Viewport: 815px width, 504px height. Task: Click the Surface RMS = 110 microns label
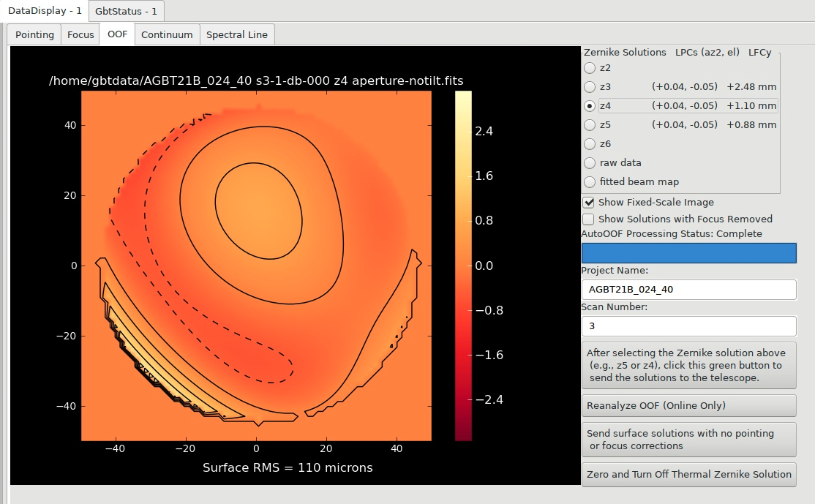click(x=288, y=467)
